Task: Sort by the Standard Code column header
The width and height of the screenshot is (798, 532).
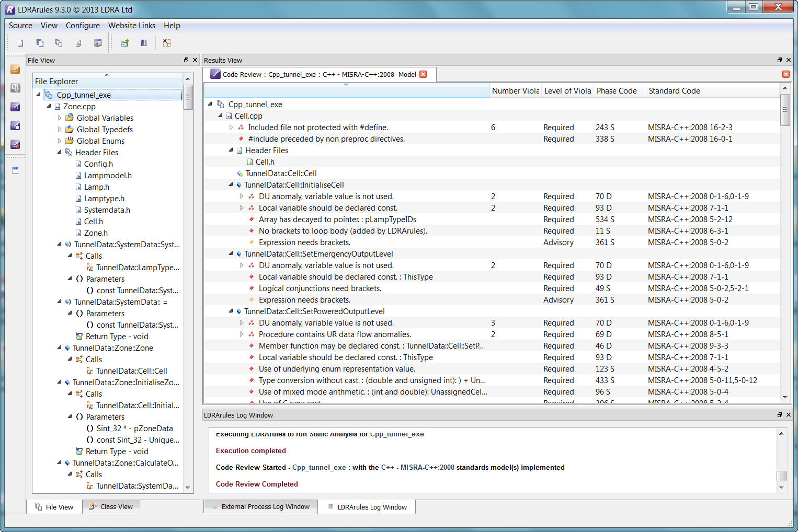Action: point(674,91)
